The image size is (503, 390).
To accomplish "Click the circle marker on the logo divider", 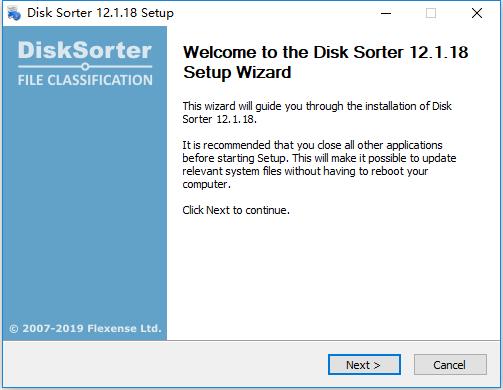I will [85, 67].
